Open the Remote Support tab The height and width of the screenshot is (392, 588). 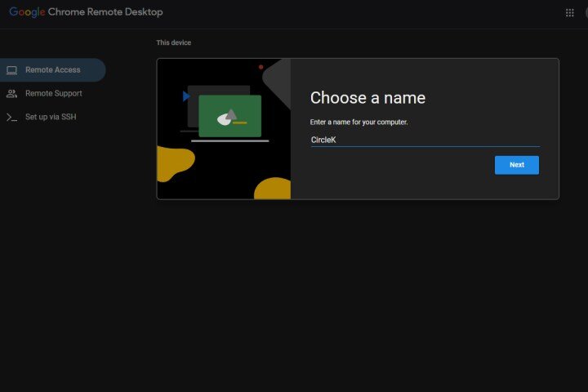[x=53, y=93]
